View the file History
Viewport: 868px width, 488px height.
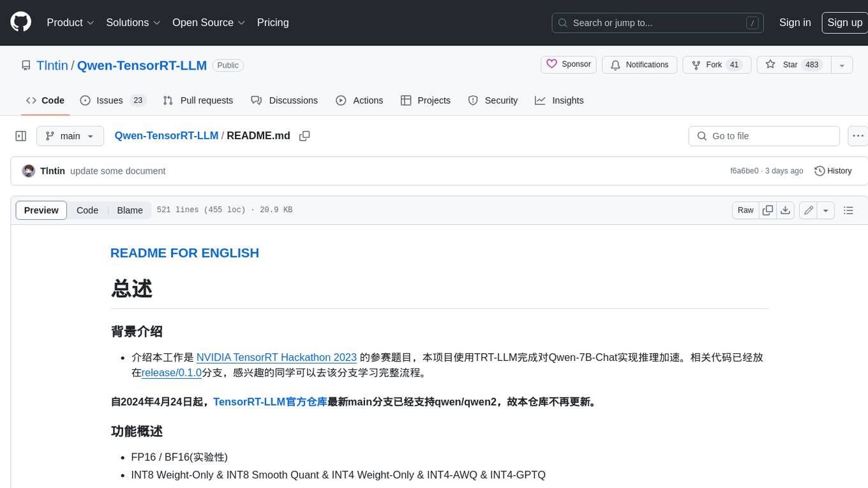tap(833, 171)
